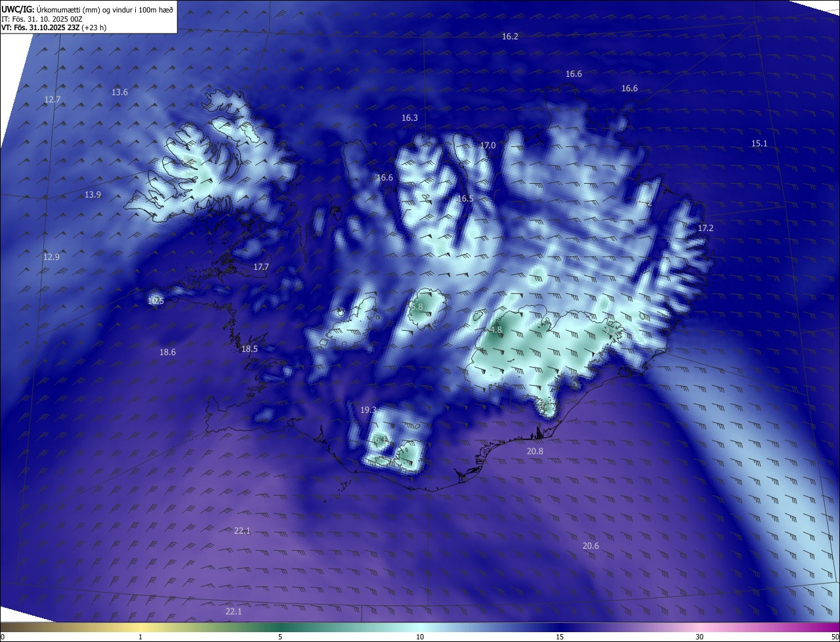Click the wind value label 20.8
840x642 pixels.
tap(535, 452)
